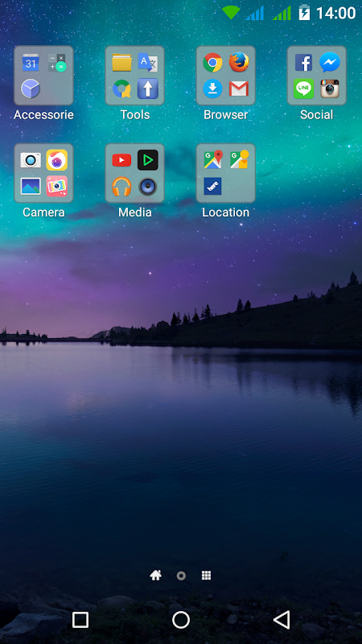
Task: Open the Gallery picture icon
Action: [31, 186]
